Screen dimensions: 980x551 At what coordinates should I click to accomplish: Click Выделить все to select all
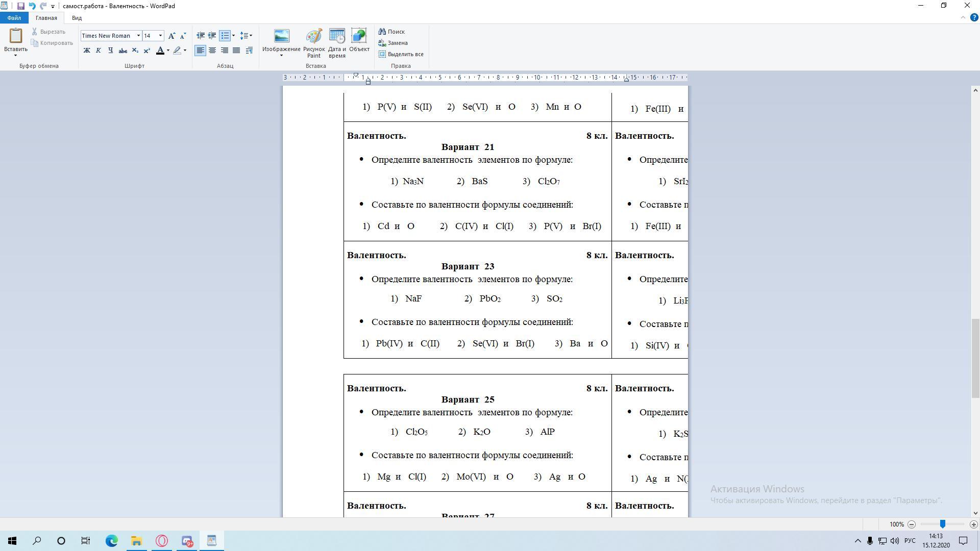coord(401,54)
